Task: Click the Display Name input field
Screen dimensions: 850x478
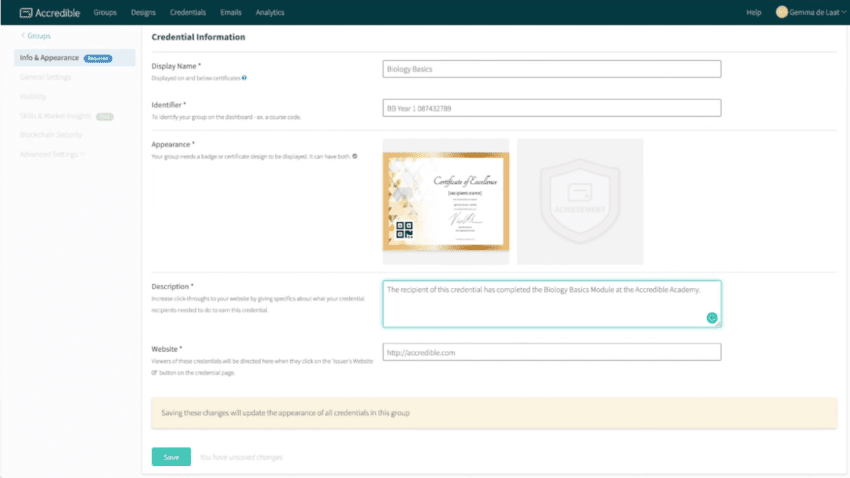Action: (x=551, y=69)
